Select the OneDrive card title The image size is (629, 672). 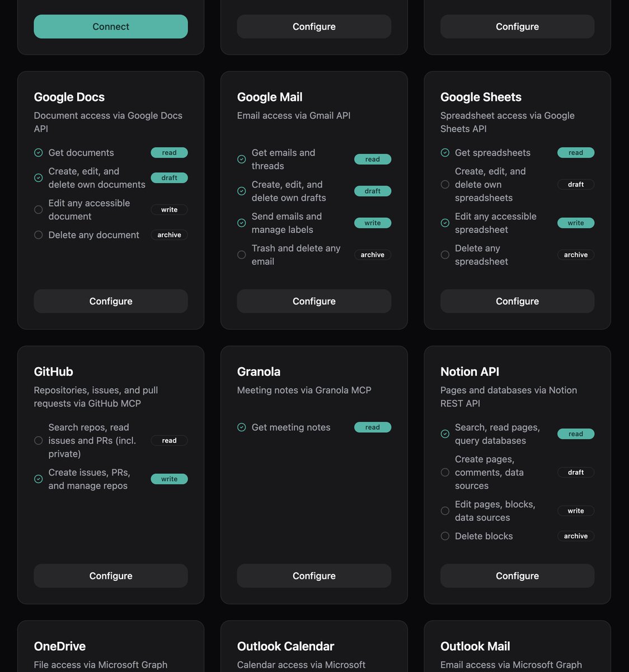[x=60, y=646]
